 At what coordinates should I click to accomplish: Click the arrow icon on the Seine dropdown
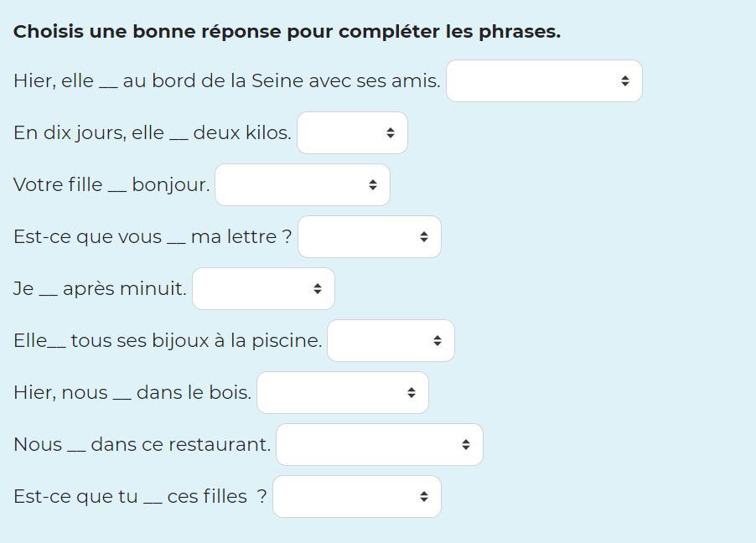625,81
